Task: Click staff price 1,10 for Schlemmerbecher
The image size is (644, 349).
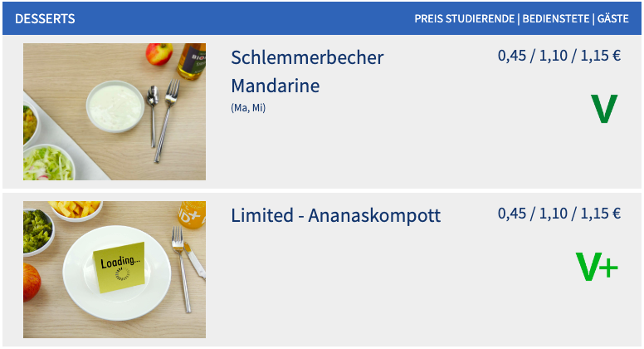Action: click(x=554, y=56)
